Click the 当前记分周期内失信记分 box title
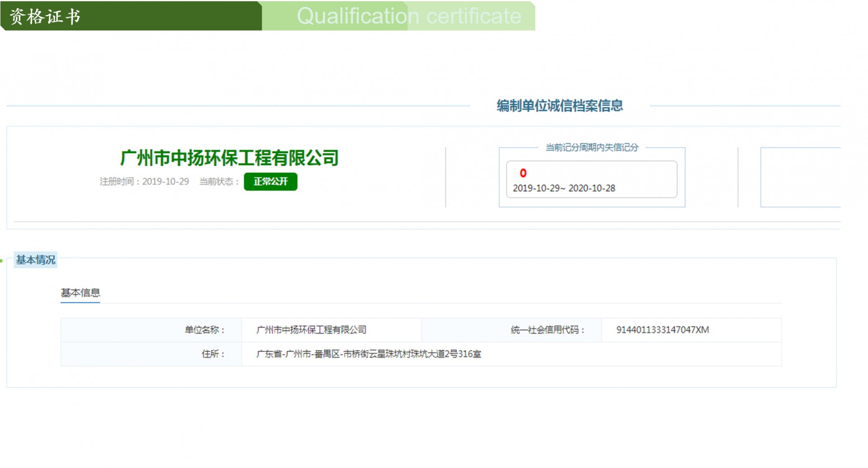Viewport: 868px width, 468px height. point(592,147)
